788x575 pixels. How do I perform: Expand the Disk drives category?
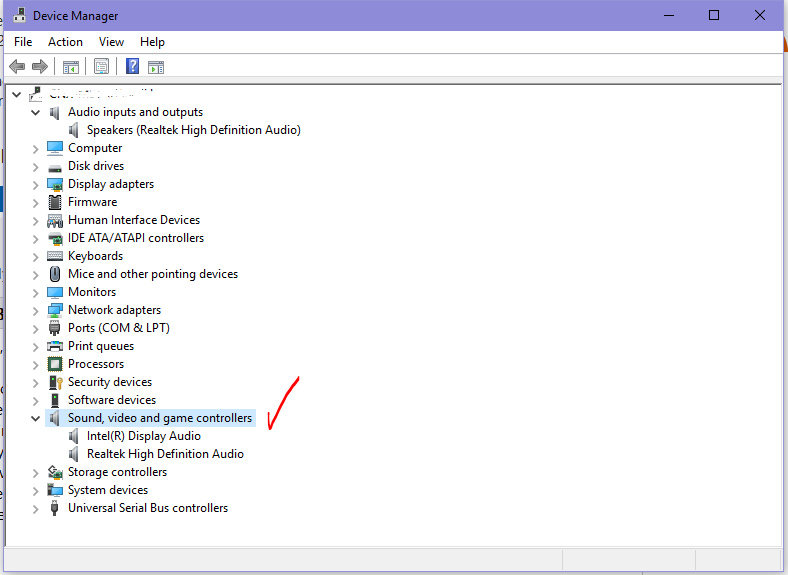coord(36,167)
